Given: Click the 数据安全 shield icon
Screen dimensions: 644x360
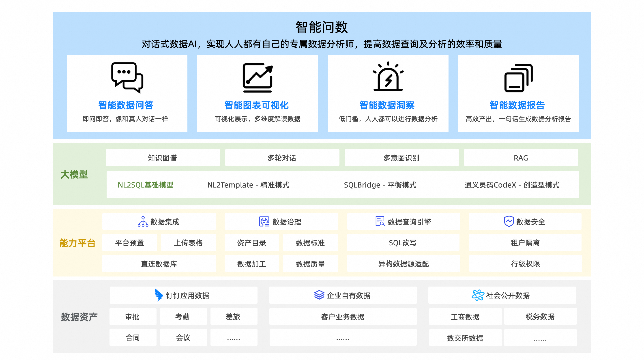Looking at the screenshot, I should pos(509,221).
